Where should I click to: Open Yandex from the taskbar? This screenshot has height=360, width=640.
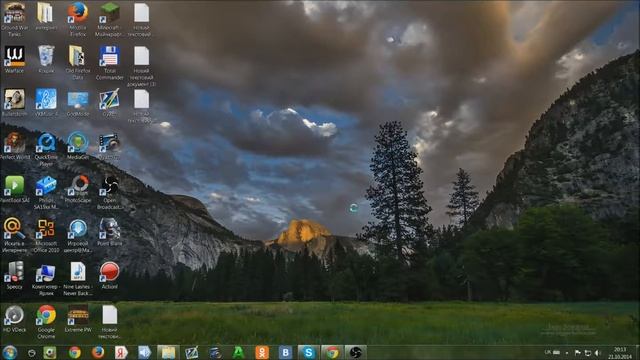121,352
